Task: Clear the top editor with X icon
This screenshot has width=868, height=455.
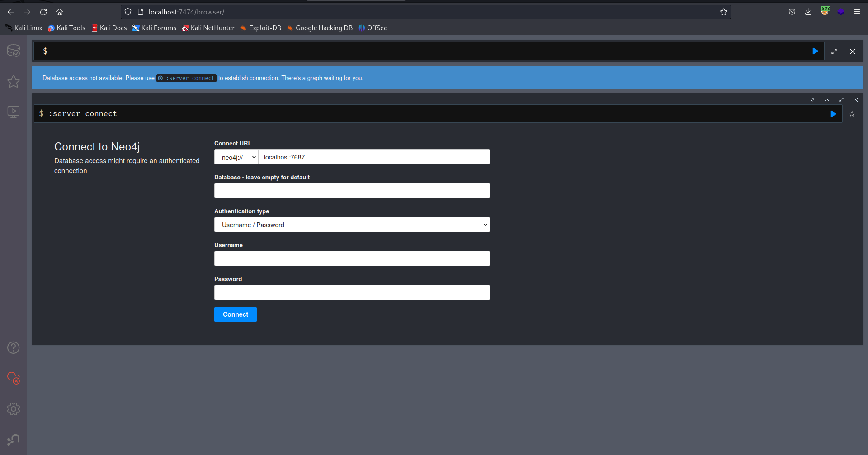Action: 853,52
